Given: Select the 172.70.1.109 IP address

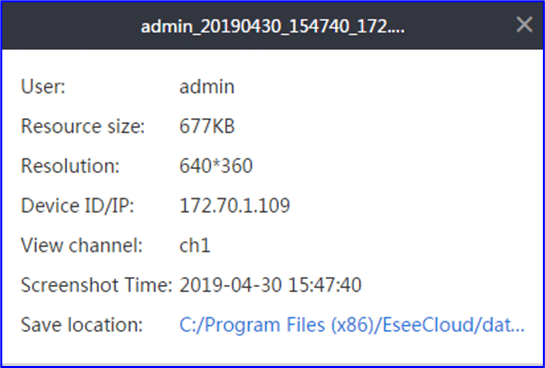Looking at the screenshot, I should pos(235,205).
